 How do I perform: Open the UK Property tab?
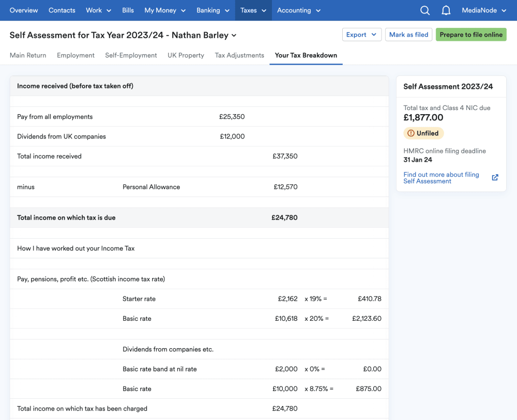click(186, 55)
